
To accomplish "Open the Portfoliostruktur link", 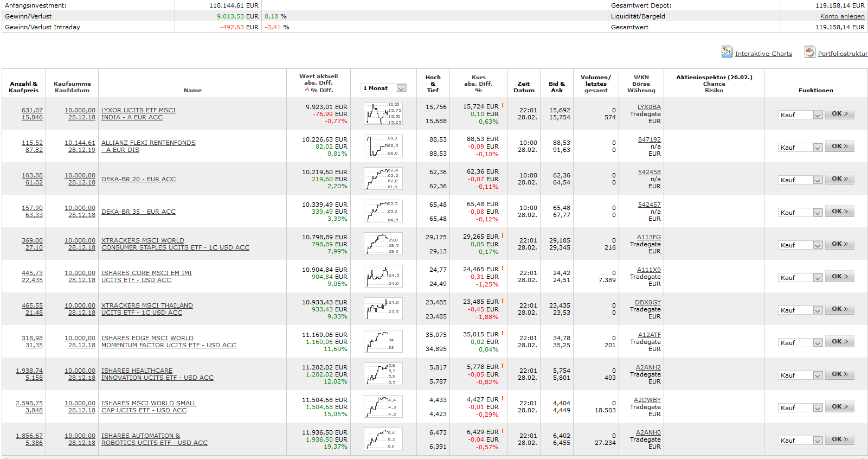I will (843, 54).
